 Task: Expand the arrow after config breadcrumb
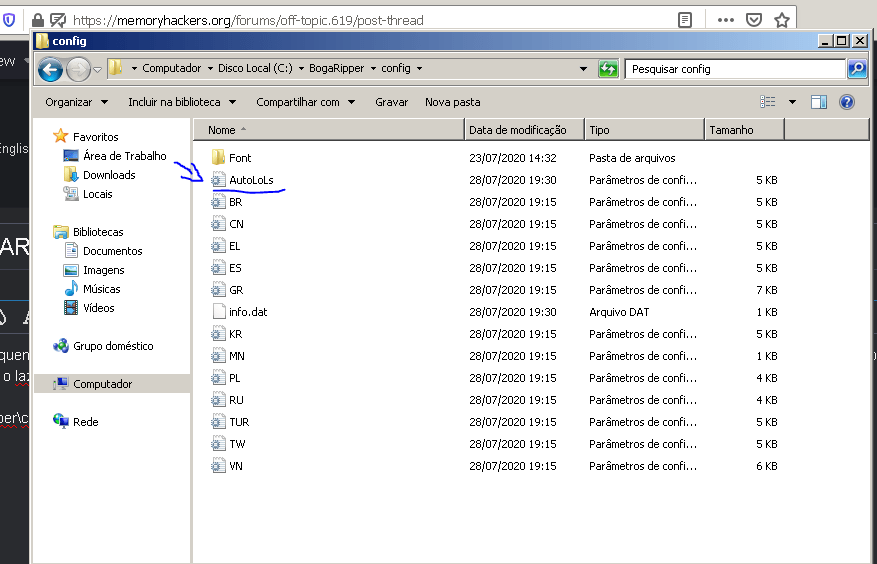tap(419, 68)
